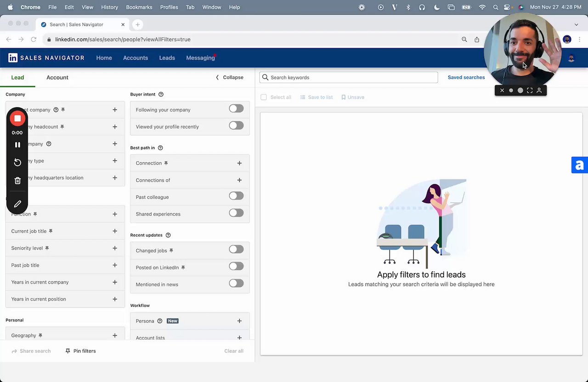This screenshot has width=588, height=382.
Task: Turn on the Changed jobs filter
Action: tap(236, 249)
